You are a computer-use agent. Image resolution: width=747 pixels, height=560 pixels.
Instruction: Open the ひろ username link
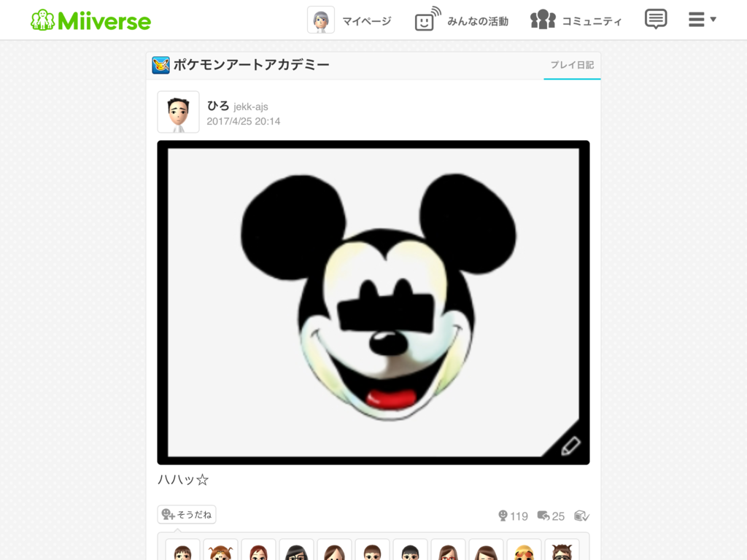point(217,106)
